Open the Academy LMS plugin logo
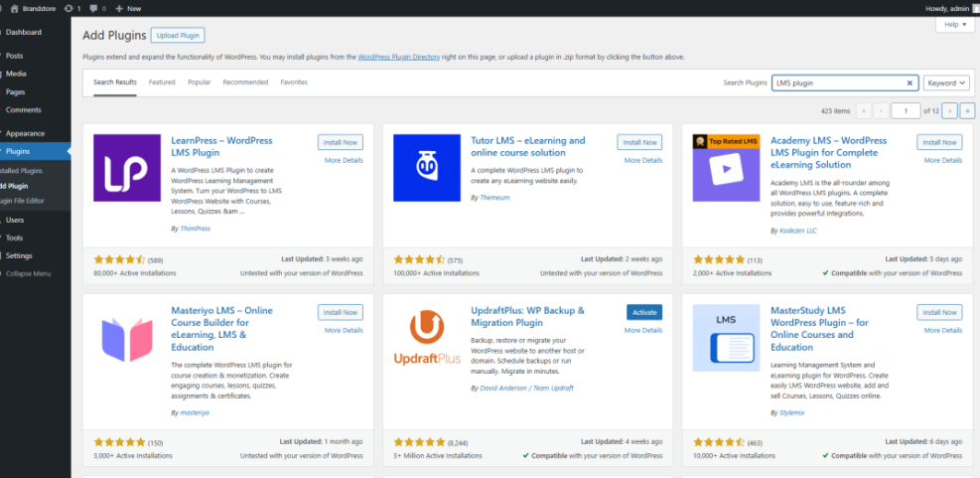This screenshot has width=980, height=478. click(x=726, y=168)
